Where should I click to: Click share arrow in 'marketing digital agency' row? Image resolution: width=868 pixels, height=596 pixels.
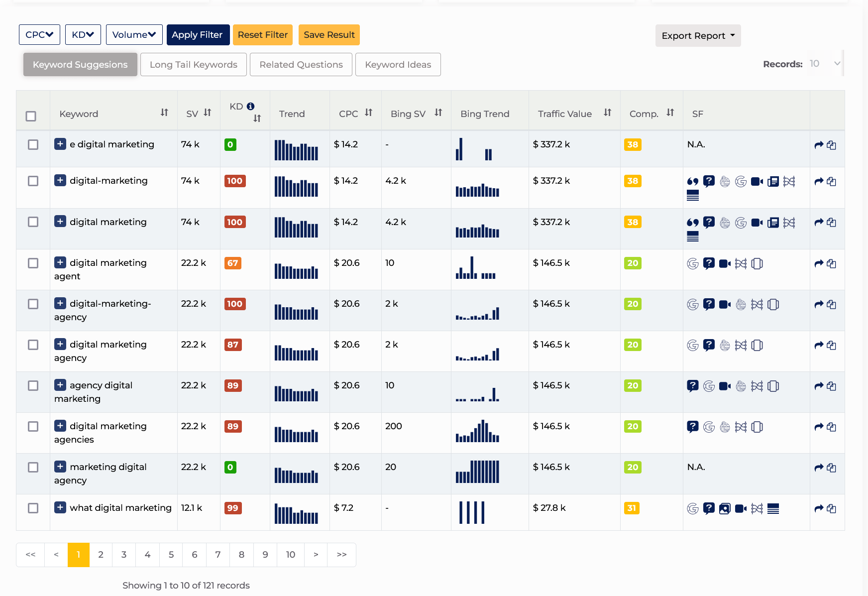pos(819,468)
